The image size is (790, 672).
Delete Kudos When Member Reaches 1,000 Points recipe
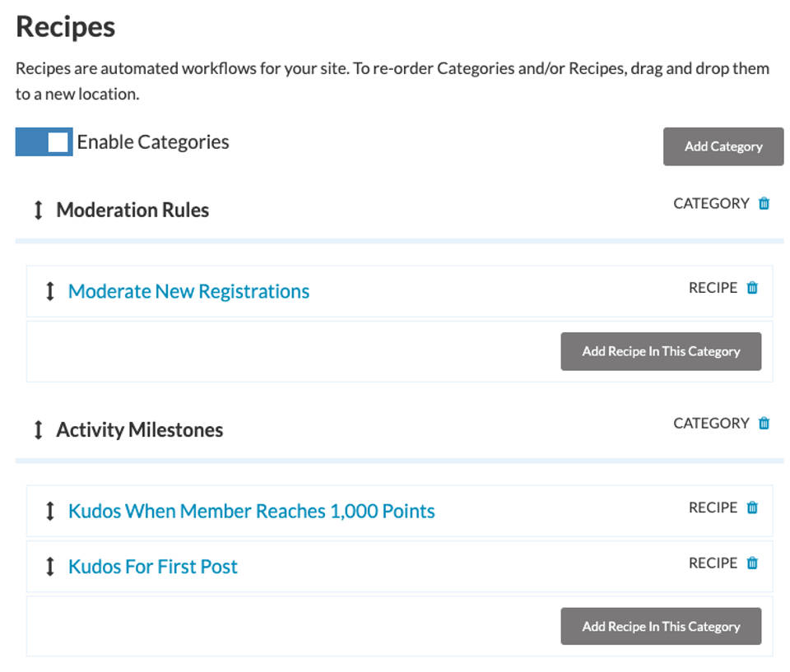tap(751, 507)
